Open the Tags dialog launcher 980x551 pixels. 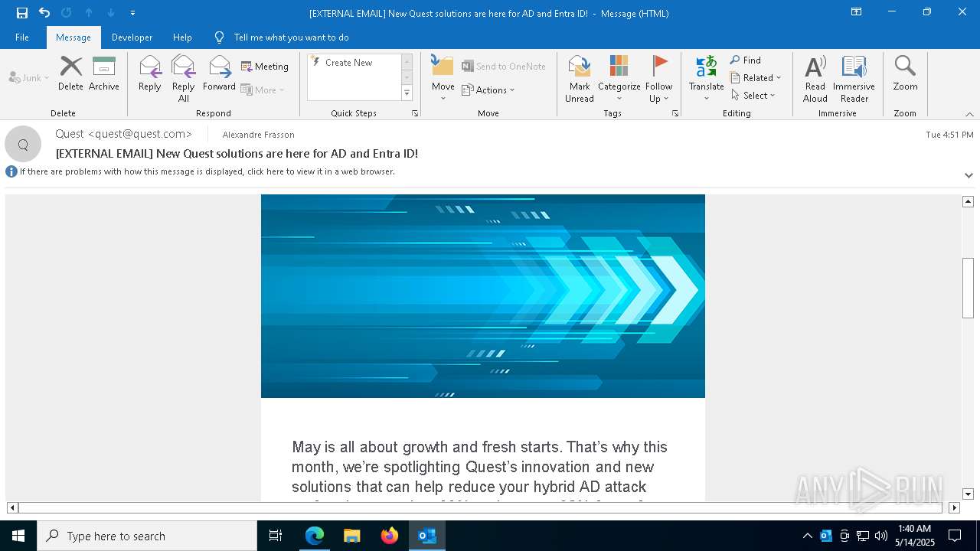coord(675,113)
